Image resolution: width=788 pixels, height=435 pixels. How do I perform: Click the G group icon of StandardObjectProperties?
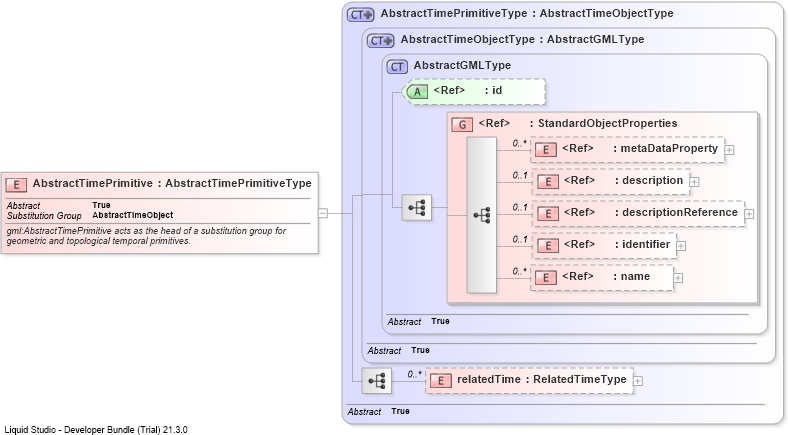click(x=462, y=125)
